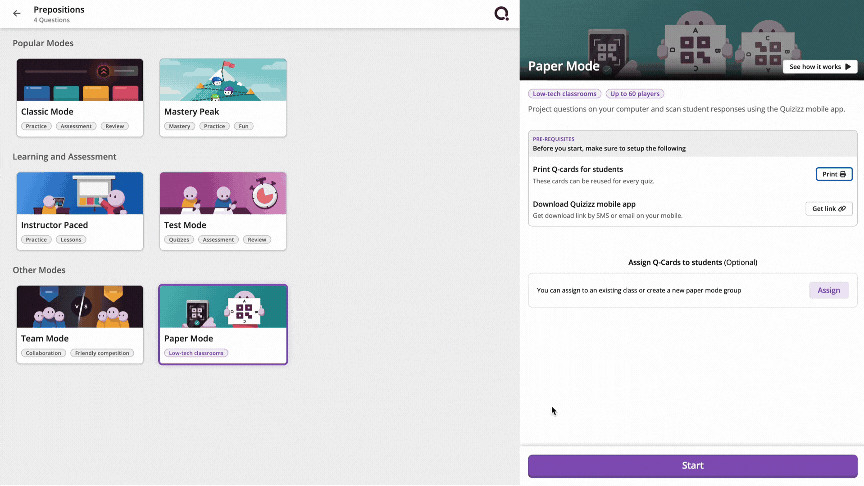Click the Practice tag on Mastery Peak

tap(214, 126)
